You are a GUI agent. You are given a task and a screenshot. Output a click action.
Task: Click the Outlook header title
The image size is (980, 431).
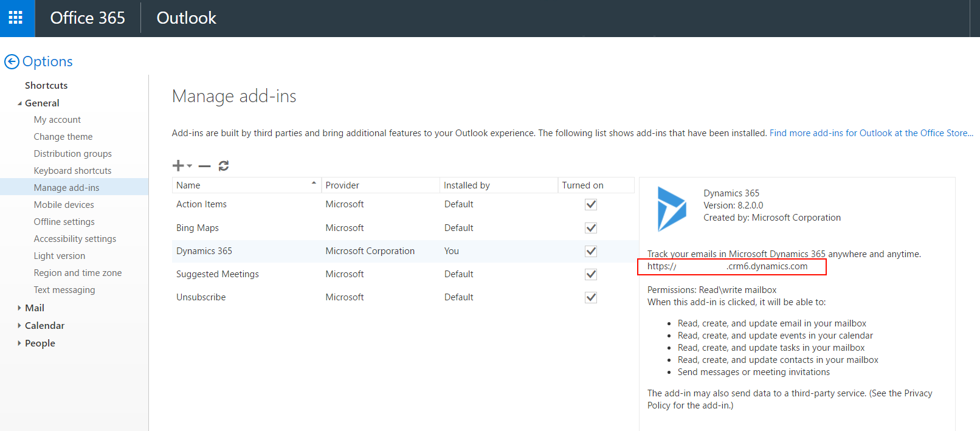point(186,18)
